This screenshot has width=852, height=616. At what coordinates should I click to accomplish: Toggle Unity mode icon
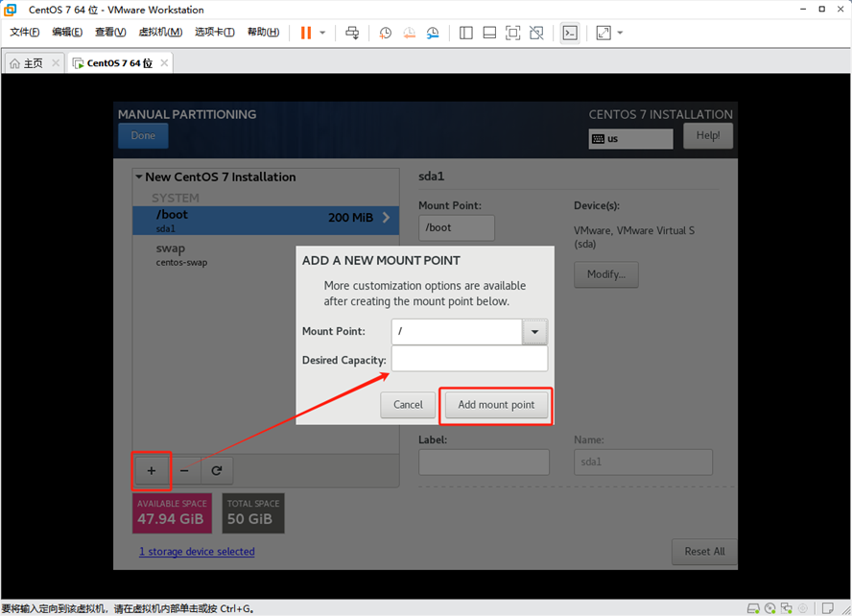coord(536,34)
